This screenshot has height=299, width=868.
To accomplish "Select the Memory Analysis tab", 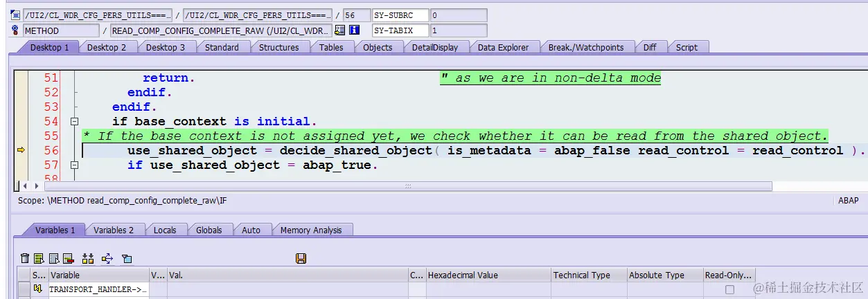I will pos(311,230).
